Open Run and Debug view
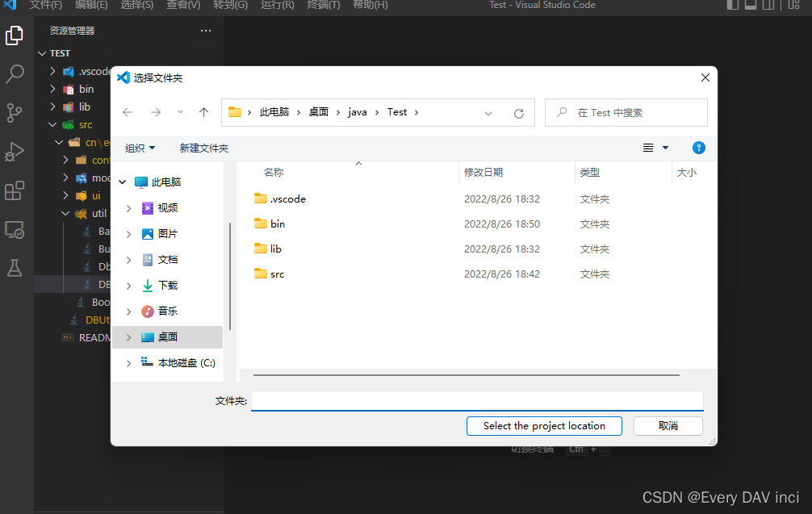Image resolution: width=812 pixels, height=514 pixels. point(14,152)
